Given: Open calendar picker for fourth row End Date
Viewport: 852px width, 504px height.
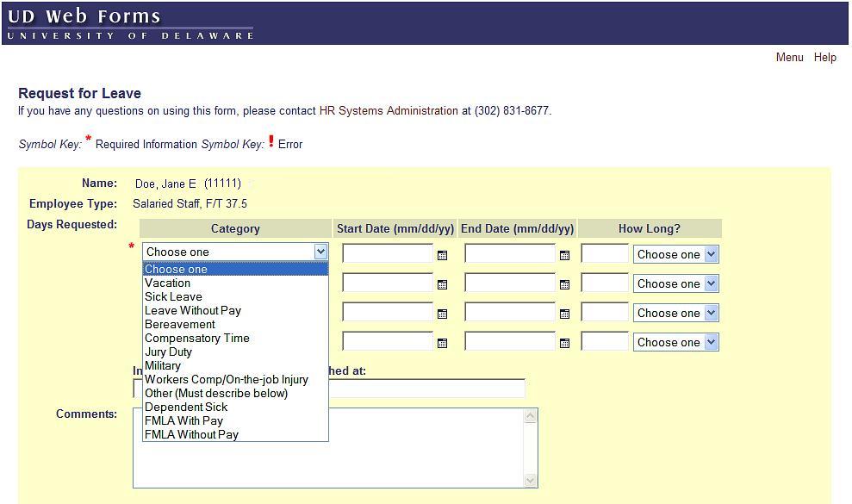Looking at the screenshot, I should point(564,343).
